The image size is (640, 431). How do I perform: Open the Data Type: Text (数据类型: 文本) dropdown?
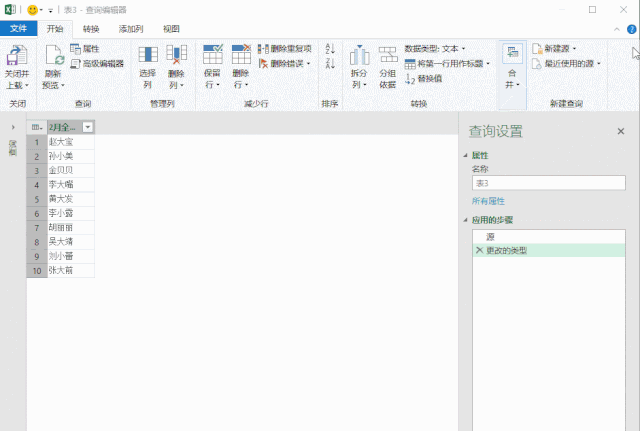(x=435, y=49)
